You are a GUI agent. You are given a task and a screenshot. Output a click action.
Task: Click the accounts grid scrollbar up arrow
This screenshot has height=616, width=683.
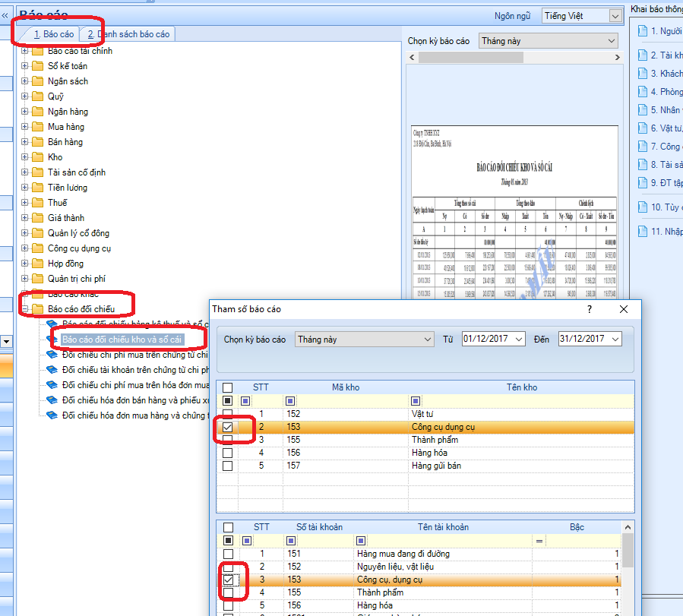point(628,527)
